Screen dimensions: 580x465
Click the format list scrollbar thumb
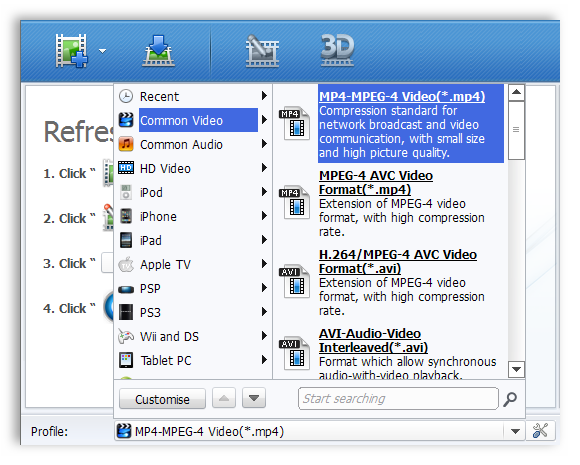(517, 130)
